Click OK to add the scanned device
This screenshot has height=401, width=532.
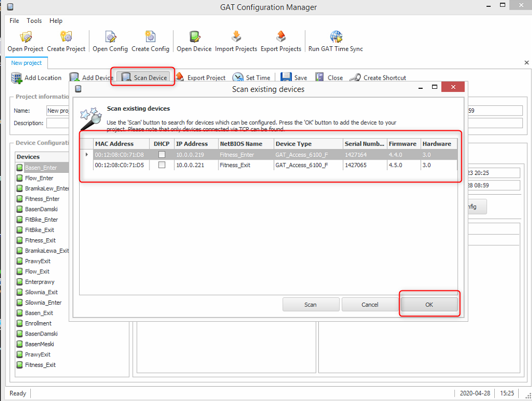[x=429, y=305]
